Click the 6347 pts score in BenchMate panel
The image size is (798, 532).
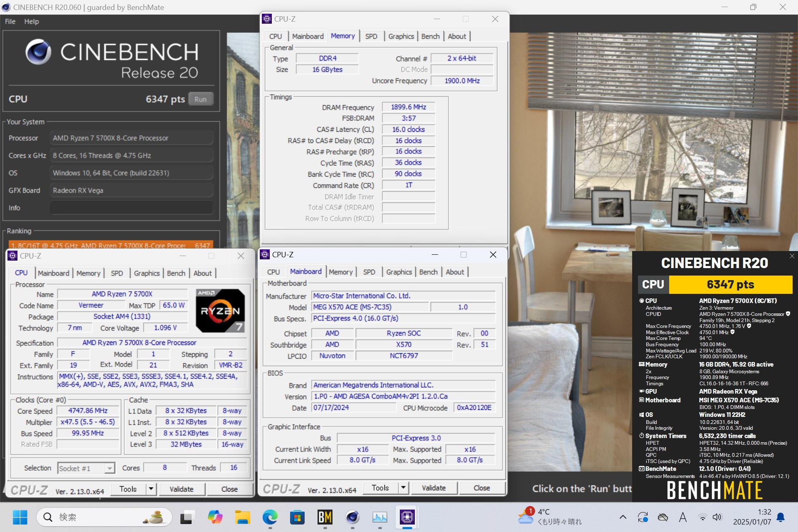click(x=730, y=285)
